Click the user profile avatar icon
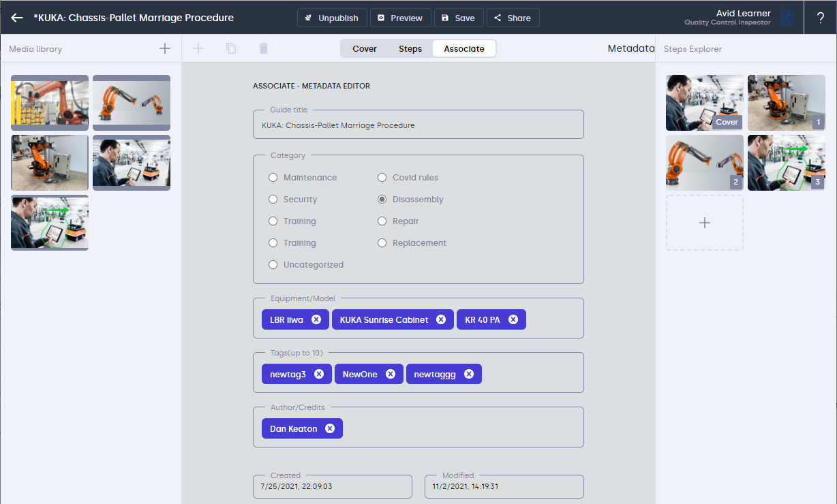The height and width of the screenshot is (504, 837). (x=787, y=18)
